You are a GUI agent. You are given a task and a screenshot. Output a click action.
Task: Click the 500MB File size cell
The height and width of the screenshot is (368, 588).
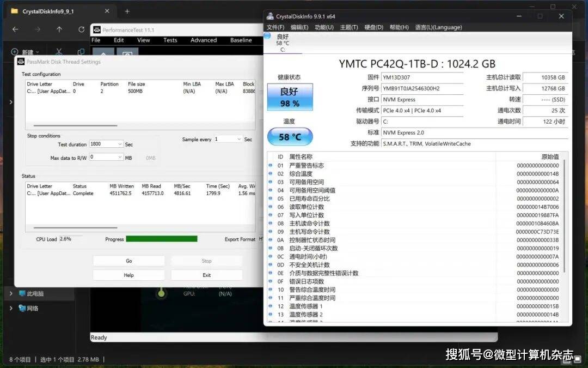coord(135,91)
